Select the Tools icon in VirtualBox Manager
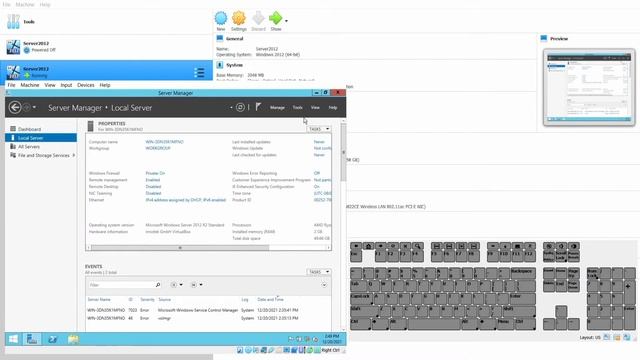Image resolution: width=640 pixels, height=360 pixels. click(x=13, y=21)
